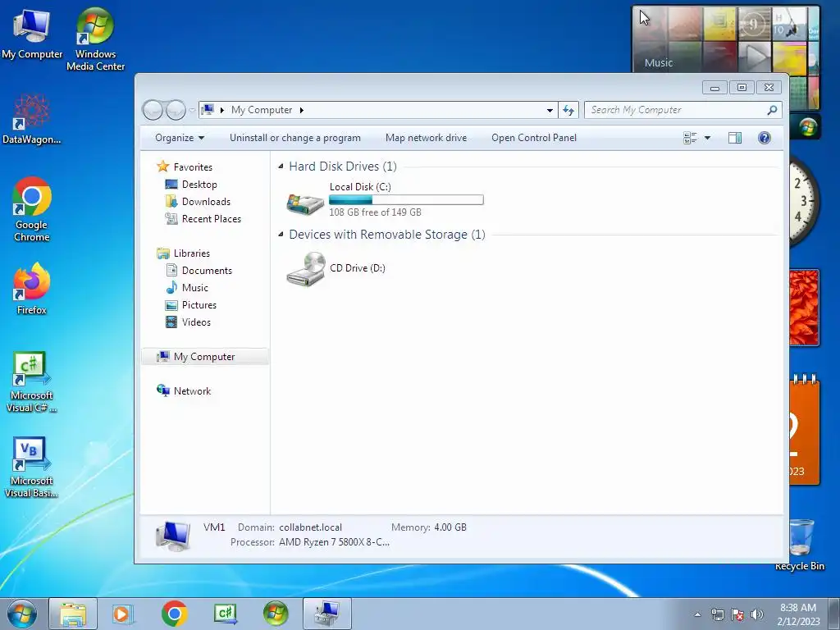Viewport: 840px width, 630px height.
Task: Click the Action Center flag tray icon
Action: click(737, 614)
